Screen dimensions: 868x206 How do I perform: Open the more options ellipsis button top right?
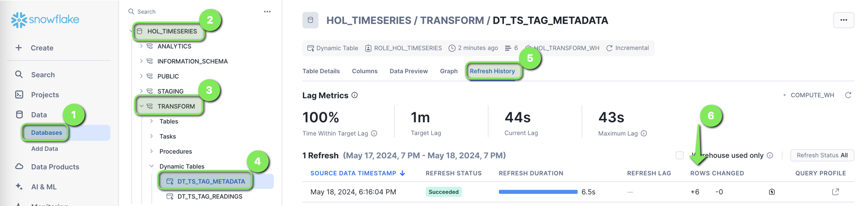coord(843,20)
